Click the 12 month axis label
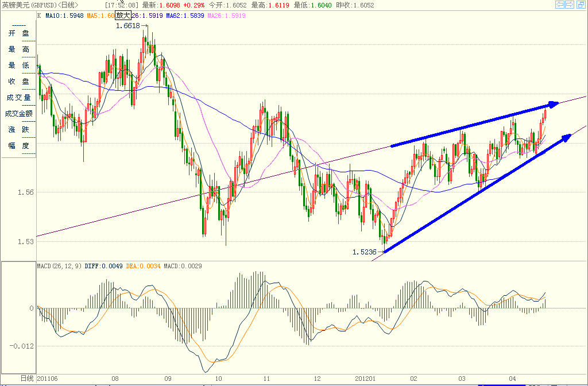Viewport: 588px width, 386px height. pos(317,379)
